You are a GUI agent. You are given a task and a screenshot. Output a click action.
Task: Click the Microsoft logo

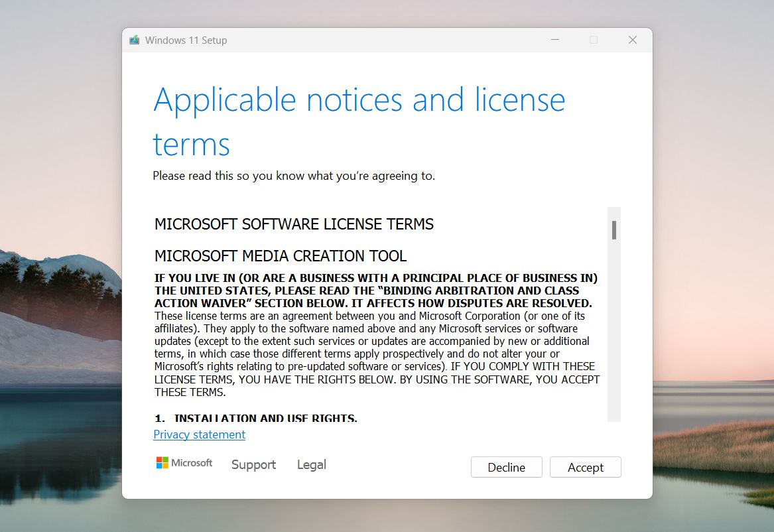(x=184, y=463)
